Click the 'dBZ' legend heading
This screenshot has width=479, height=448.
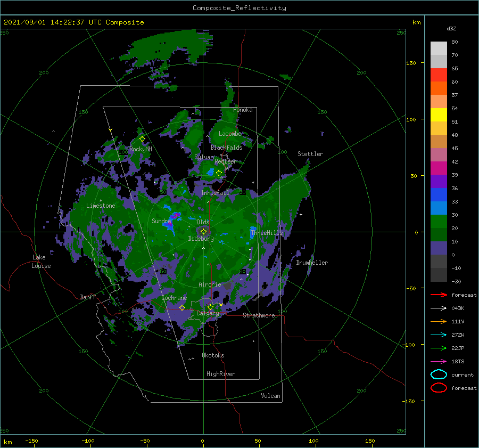tap(451, 28)
